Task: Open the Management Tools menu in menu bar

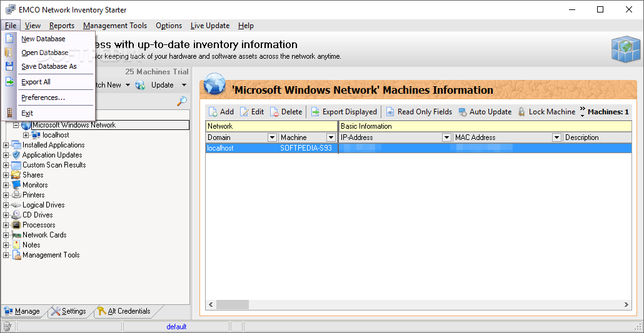Action: point(115,26)
